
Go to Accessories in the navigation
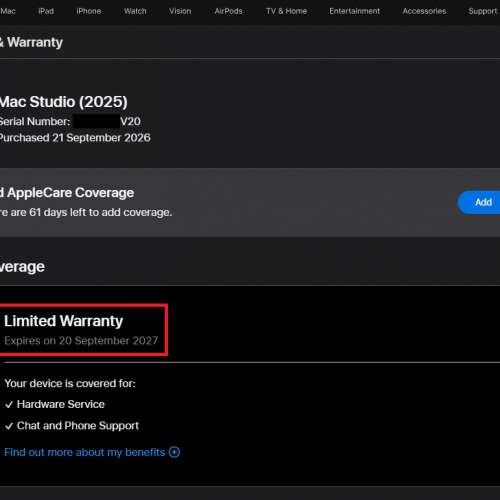tap(424, 11)
